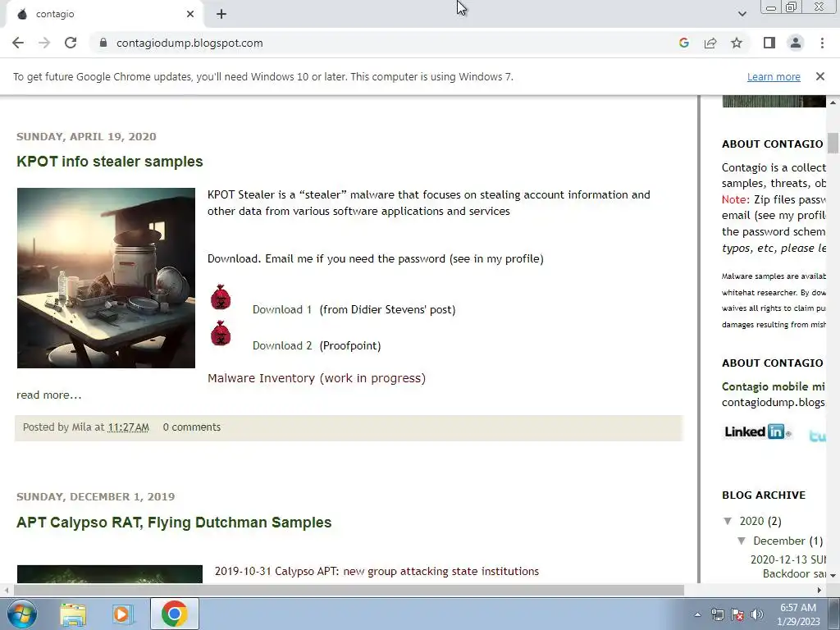Open the Download 2 link
840x630 pixels.
coord(282,345)
